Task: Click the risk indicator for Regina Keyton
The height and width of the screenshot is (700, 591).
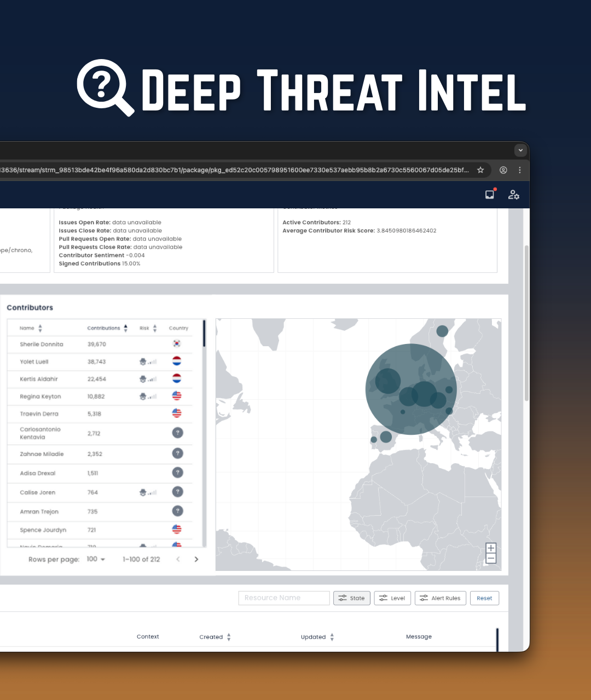Action: (148, 396)
